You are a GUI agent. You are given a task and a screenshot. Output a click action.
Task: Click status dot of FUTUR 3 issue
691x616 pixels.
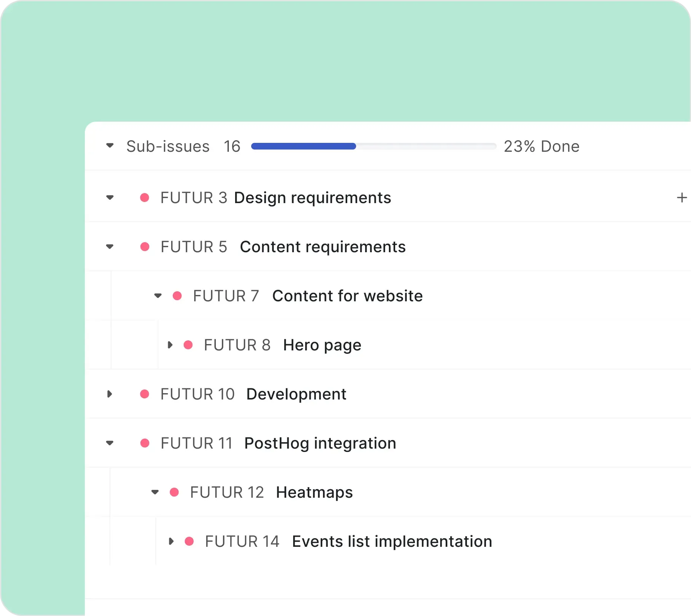(x=144, y=198)
